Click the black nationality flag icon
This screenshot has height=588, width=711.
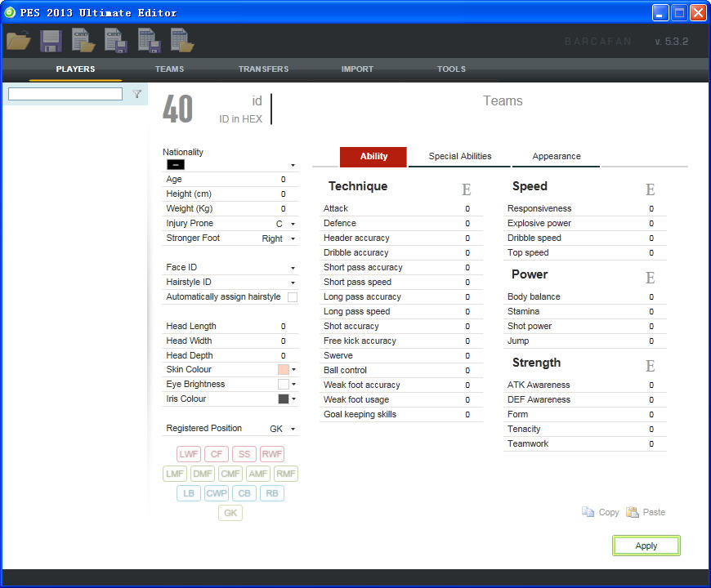click(176, 164)
